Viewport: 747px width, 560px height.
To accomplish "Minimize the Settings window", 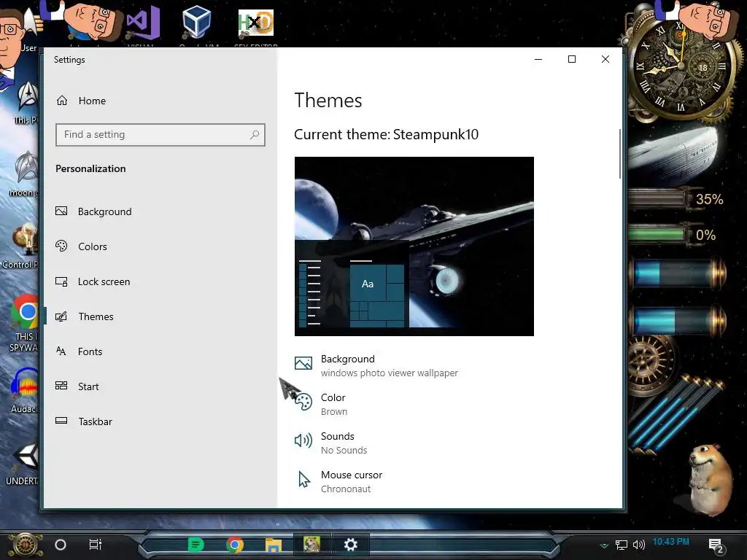I will tap(538, 59).
